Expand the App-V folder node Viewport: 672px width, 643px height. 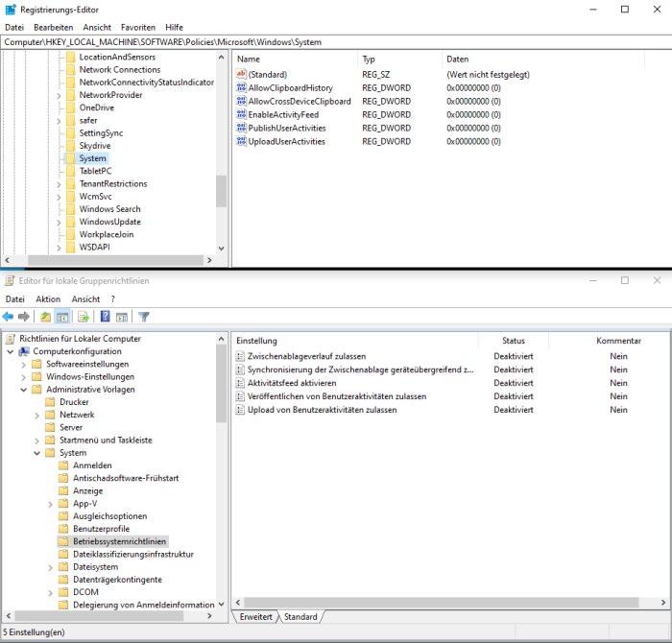50,504
